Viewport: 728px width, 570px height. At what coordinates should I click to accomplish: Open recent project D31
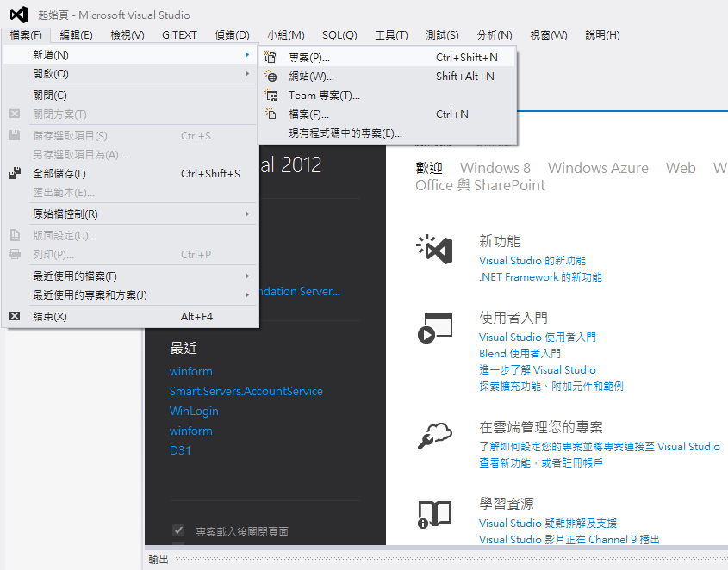pyautogui.click(x=180, y=450)
